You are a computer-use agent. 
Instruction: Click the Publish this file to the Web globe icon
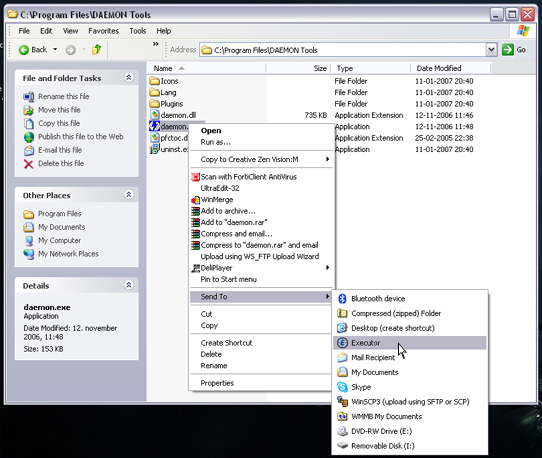click(29, 137)
